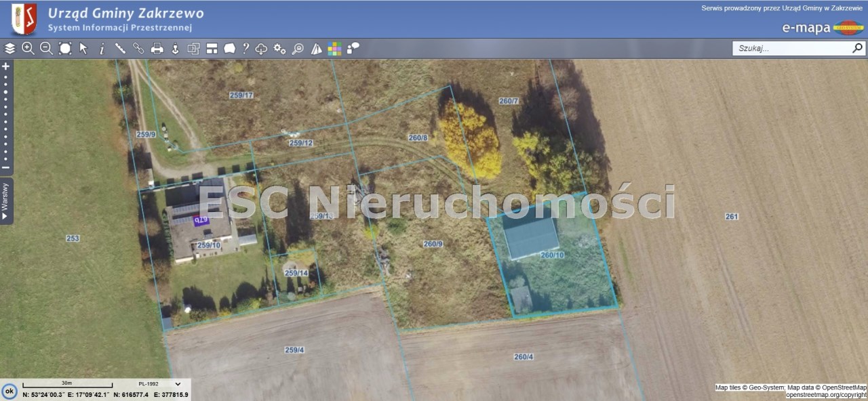The image size is (868, 401).
Task: Click the minus button on zoom slider
Action: (6, 167)
